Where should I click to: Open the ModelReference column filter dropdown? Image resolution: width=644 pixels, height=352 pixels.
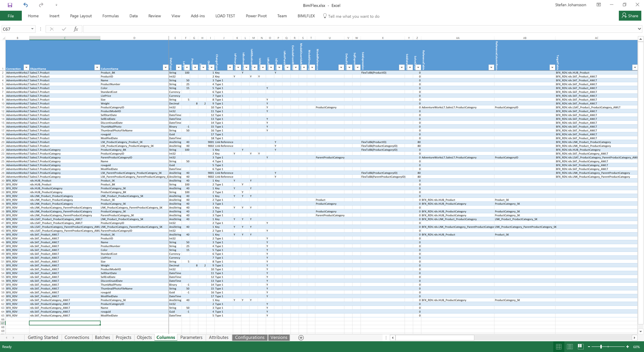point(341,67)
